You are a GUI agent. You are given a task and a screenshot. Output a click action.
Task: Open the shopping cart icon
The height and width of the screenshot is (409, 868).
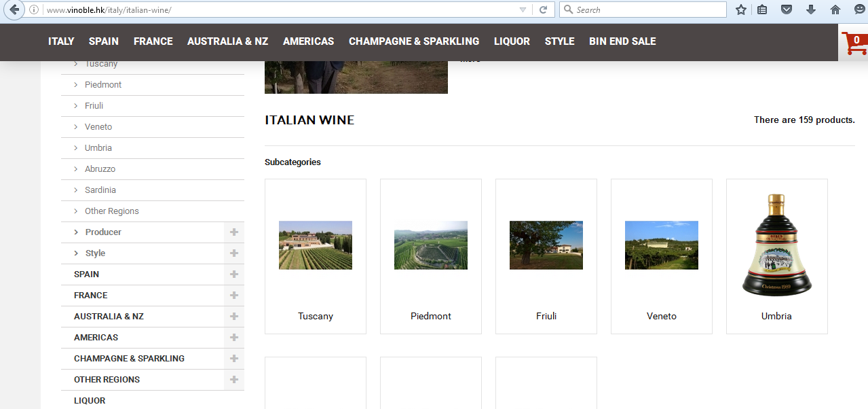(x=854, y=43)
